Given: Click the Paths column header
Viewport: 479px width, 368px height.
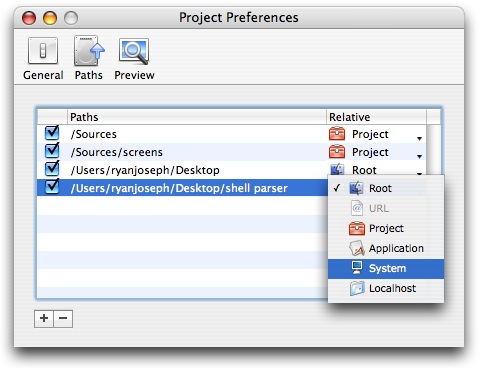Looking at the screenshot, I should pyautogui.click(x=197, y=117).
